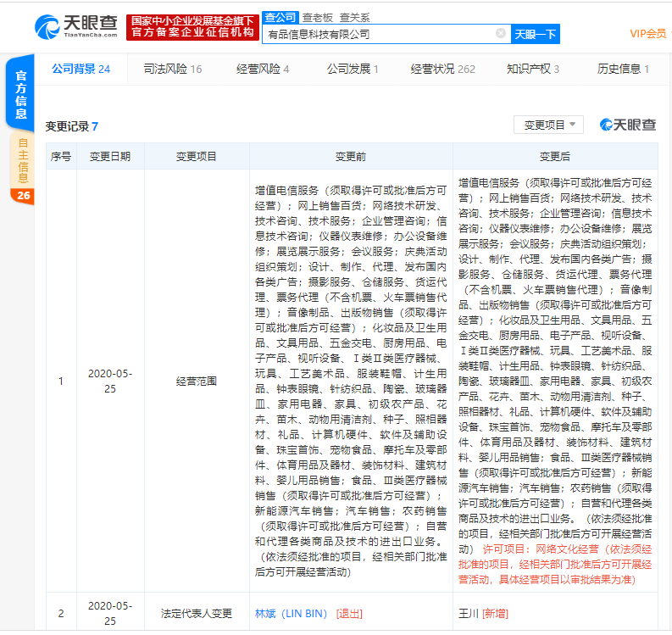Switch to the 查老板 search tab

317,17
